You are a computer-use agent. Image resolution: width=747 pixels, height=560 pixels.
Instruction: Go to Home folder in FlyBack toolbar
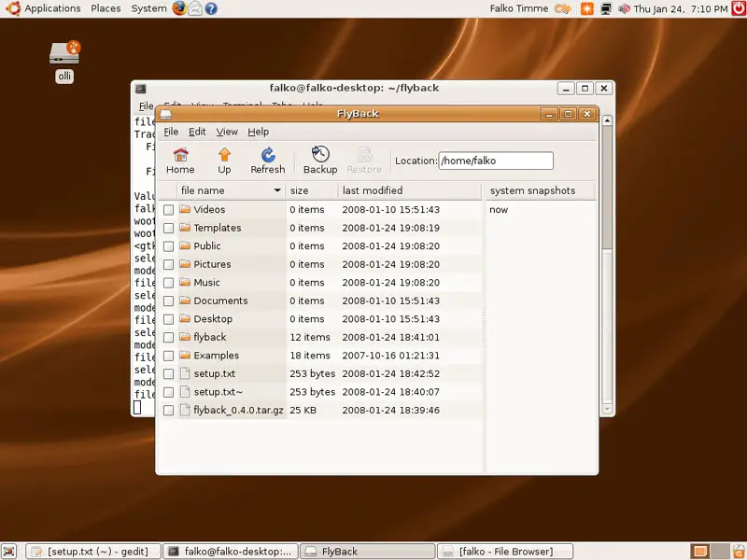pos(180,161)
